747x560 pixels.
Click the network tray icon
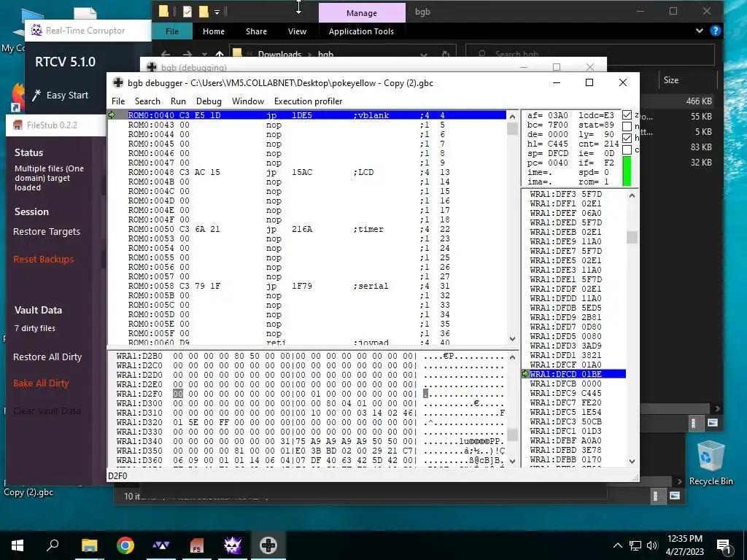coord(635,545)
